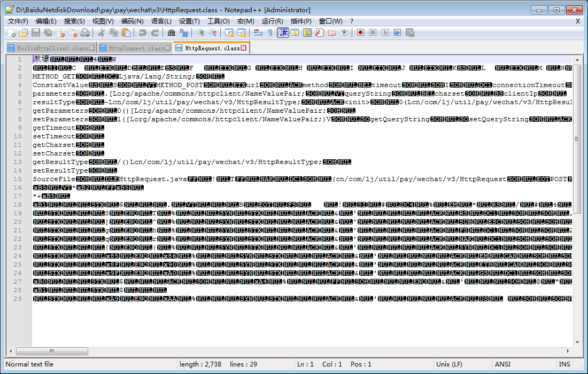
Task: Open the 编辑(E) menu
Action: [x=46, y=21]
